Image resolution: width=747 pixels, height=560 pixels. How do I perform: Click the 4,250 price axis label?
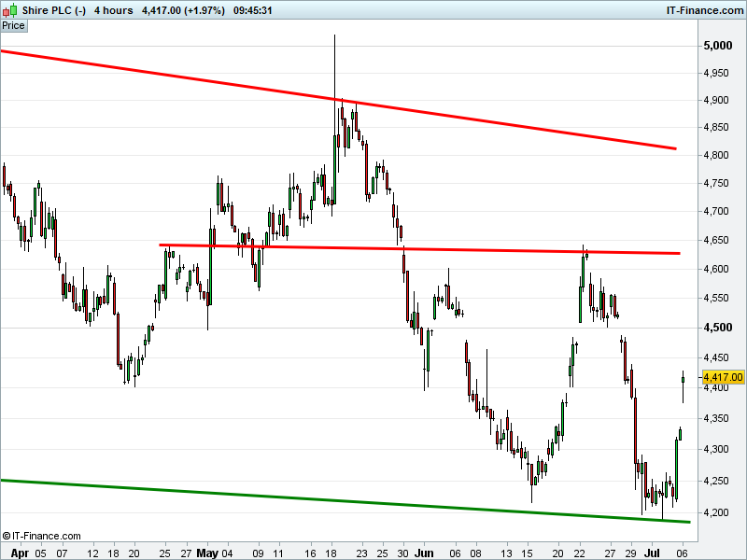[716, 481]
